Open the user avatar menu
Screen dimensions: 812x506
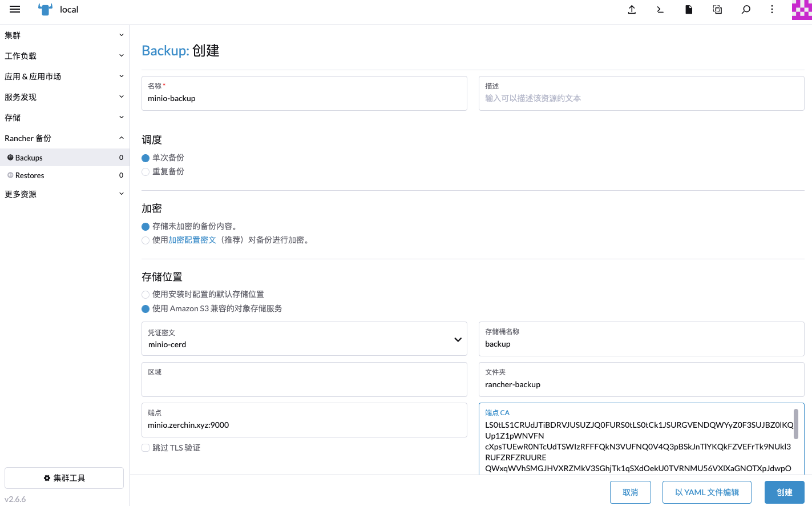(x=802, y=10)
